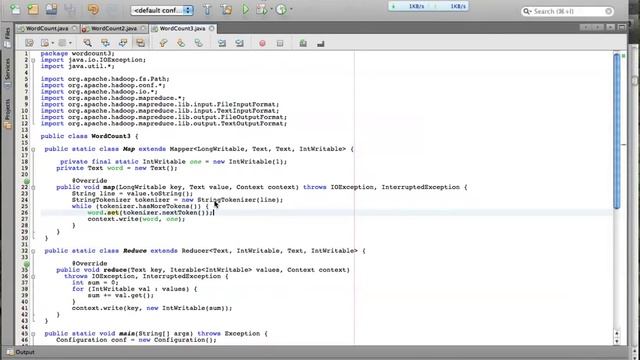The image size is (640, 360).
Task: Click the scrollbar down arrow
Action: pos(617,341)
